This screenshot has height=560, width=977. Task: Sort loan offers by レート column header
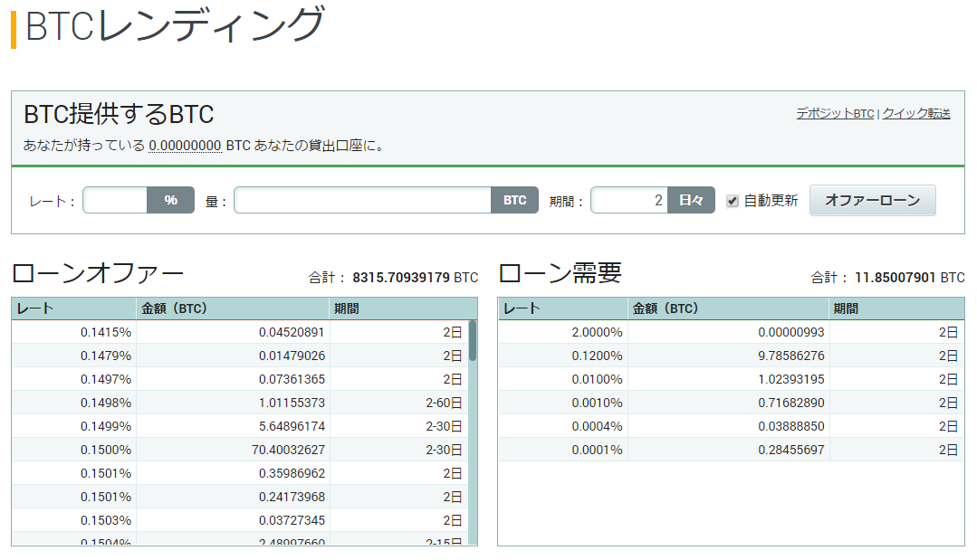[x=72, y=308]
